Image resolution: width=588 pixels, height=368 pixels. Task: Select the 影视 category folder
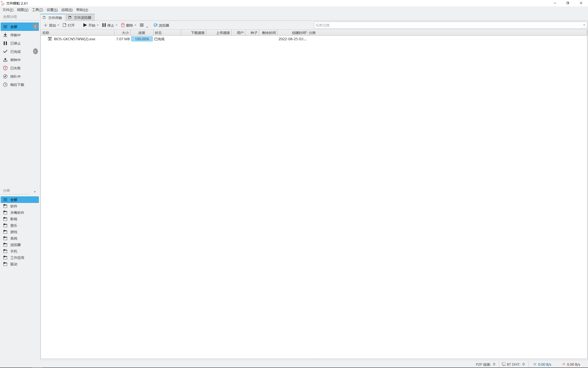coord(20,219)
